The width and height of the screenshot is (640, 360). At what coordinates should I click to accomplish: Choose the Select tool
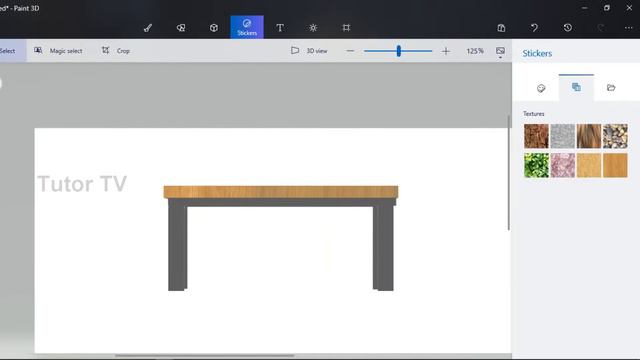click(x=12, y=51)
